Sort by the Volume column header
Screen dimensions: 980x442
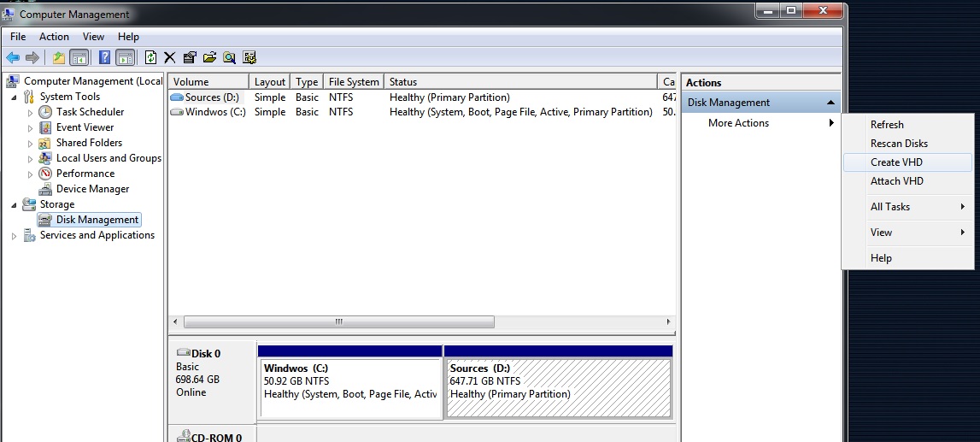tap(208, 82)
